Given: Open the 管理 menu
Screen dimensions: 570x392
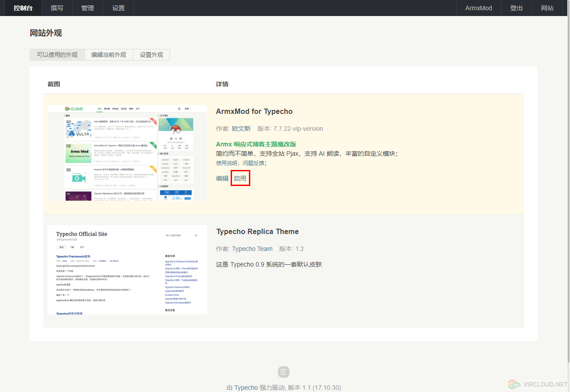Looking at the screenshot, I should [x=88, y=8].
